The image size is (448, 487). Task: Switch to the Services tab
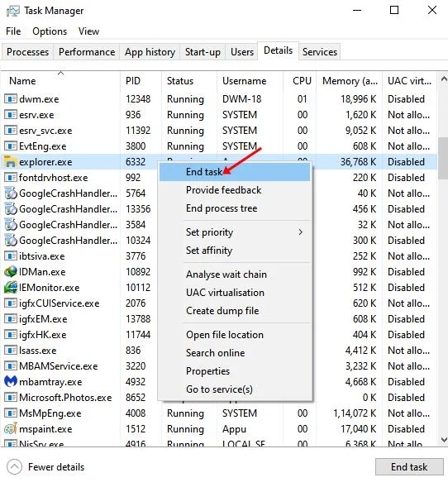(320, 52)
